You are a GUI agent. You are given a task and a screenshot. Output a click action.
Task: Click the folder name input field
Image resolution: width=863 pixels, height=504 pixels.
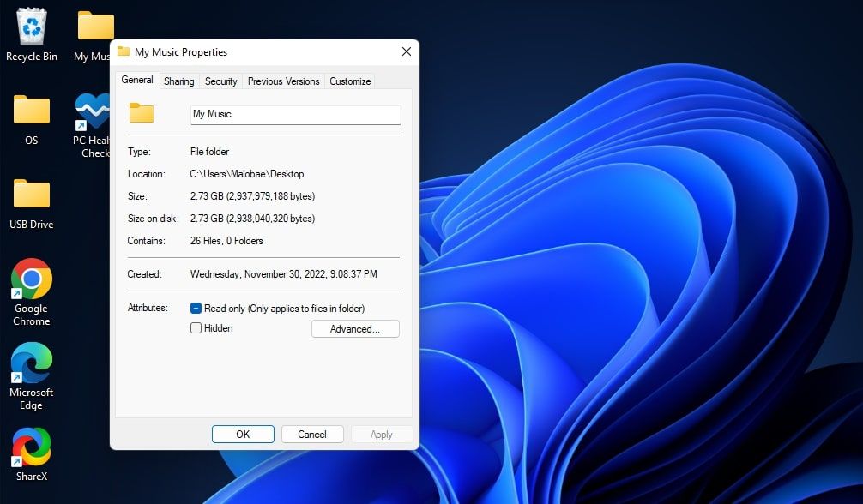click(x=295, y=114)
